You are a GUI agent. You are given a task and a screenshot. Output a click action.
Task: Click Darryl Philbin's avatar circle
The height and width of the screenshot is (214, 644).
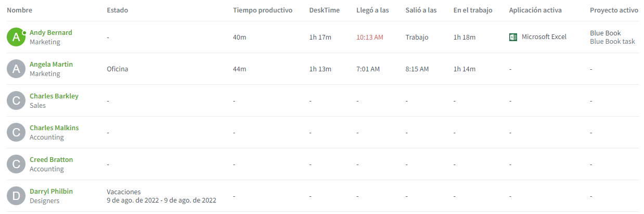(16, 196)
